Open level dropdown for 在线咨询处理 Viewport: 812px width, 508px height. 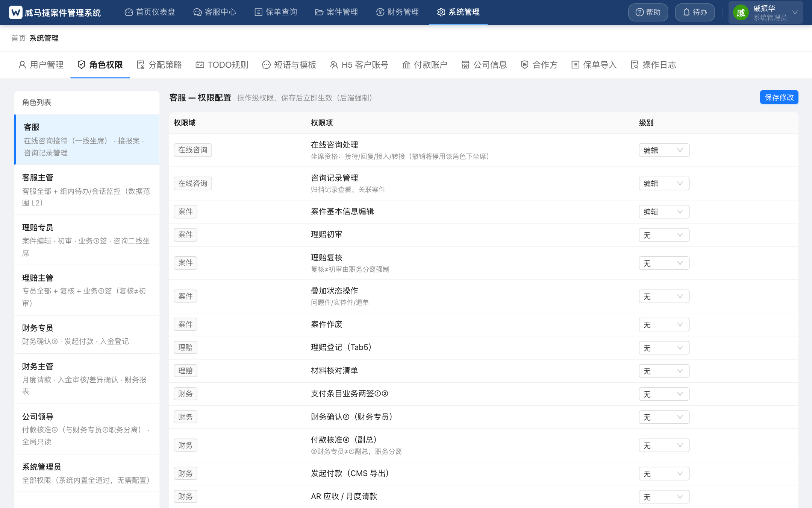[x=664, y=150]
